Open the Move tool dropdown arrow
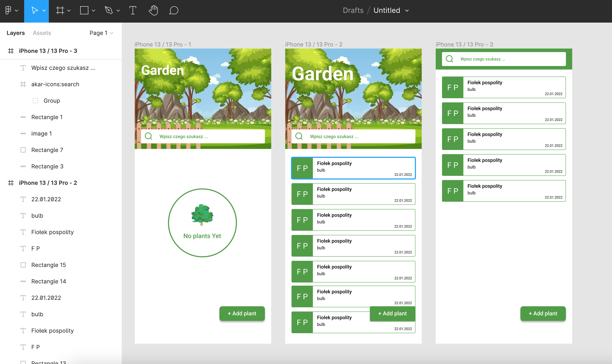Image resolution: width=612 pixels, height=364 pixels. point(44,11)
